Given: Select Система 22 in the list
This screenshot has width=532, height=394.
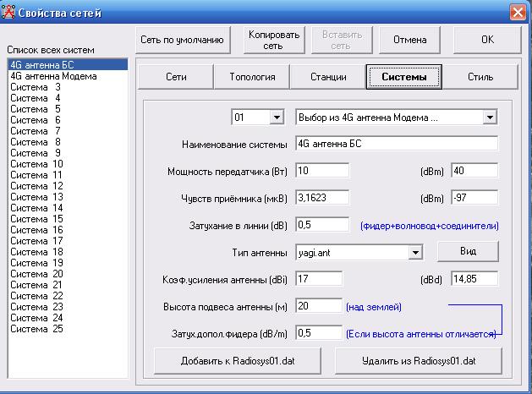Looking at the screenshot, I should pyautogui.click(x=68, y=296).
